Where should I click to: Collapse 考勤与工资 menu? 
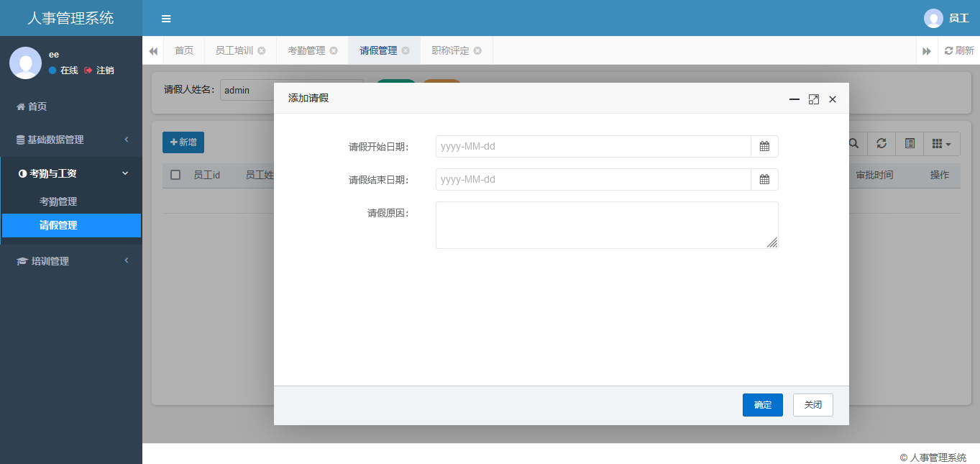[70, 173]
